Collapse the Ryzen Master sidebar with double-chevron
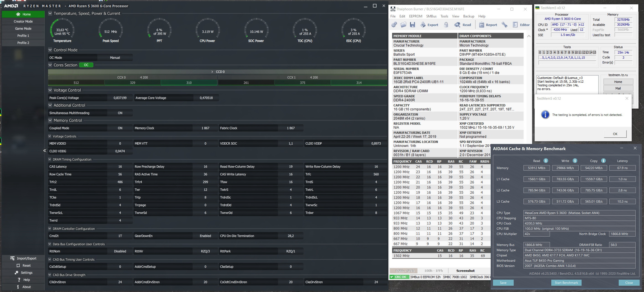This screenshot has width=644, height=292. [44, 151]
